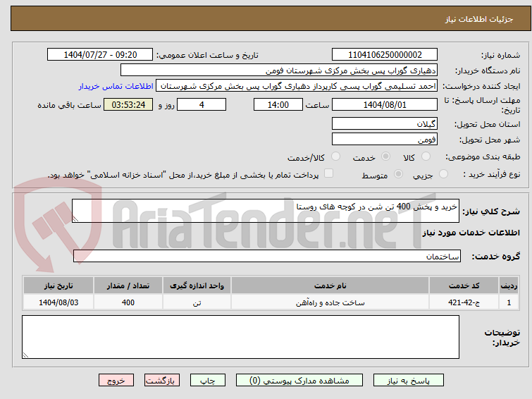Select the جزیی purchase type radio

pos(443,174)
